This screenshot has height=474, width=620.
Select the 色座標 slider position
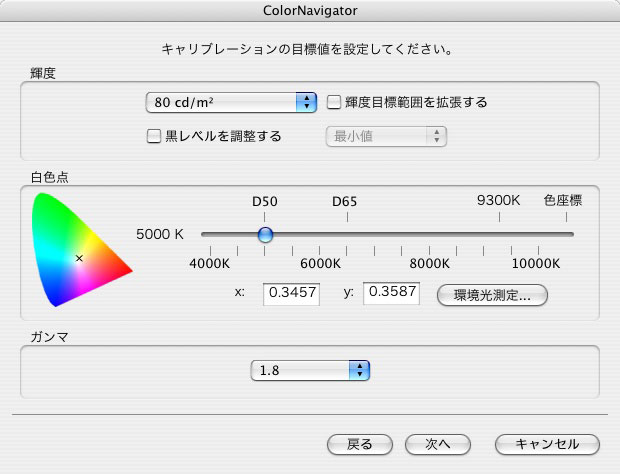(x=563, y=200)
